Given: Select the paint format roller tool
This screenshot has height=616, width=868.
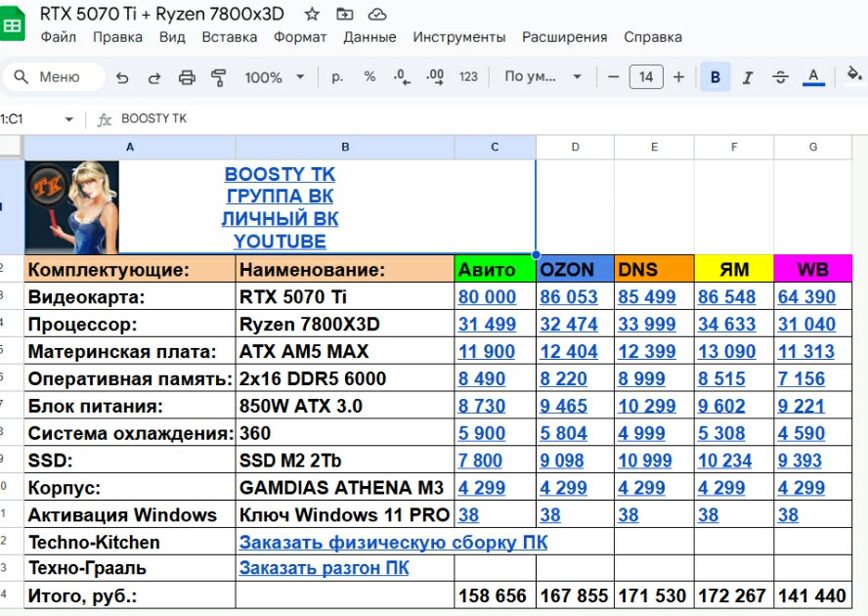Looking at the screenshot, I should (219, 77).
